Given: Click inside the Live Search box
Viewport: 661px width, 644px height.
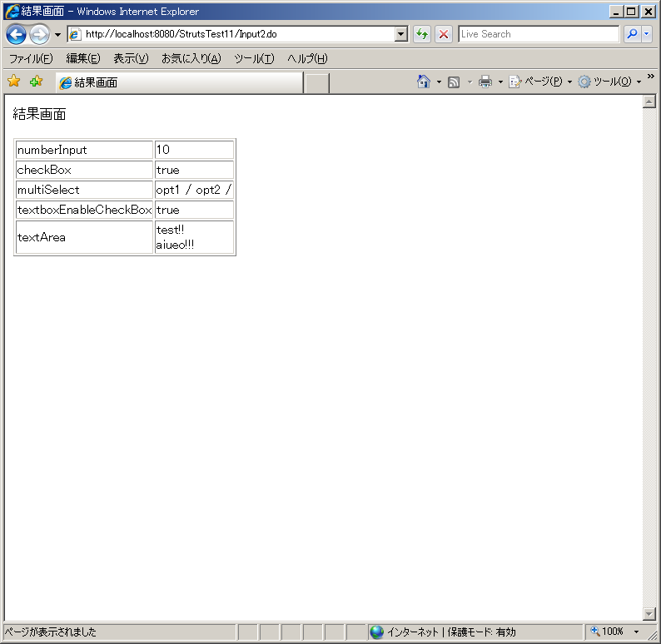Looking at the screenshot, I should pyautogui.click(x=539, y=34).
